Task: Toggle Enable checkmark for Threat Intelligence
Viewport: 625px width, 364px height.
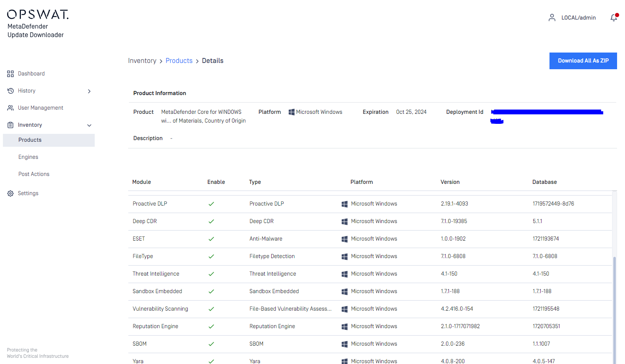Action: [x=211, y=274]
